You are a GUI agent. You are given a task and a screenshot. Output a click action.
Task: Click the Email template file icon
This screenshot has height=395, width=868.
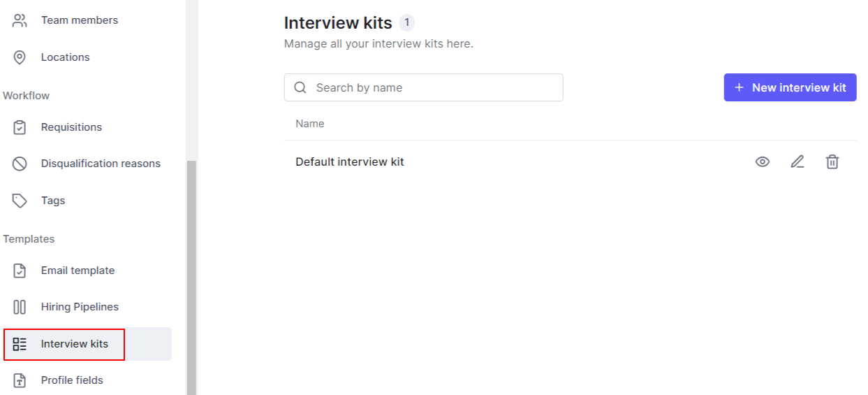[x=20, y=271]
